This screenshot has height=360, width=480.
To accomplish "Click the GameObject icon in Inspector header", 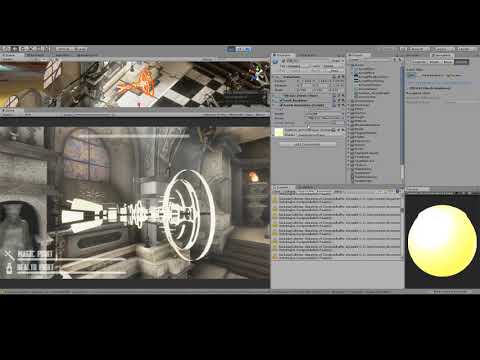I will point(275,61).
